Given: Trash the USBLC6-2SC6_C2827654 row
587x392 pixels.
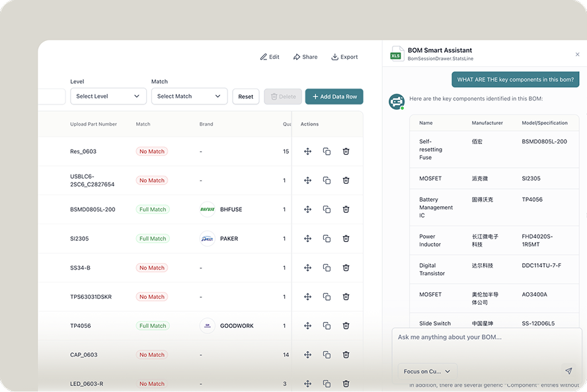Looking at the screenshot, I should click(x=346, y=180).
